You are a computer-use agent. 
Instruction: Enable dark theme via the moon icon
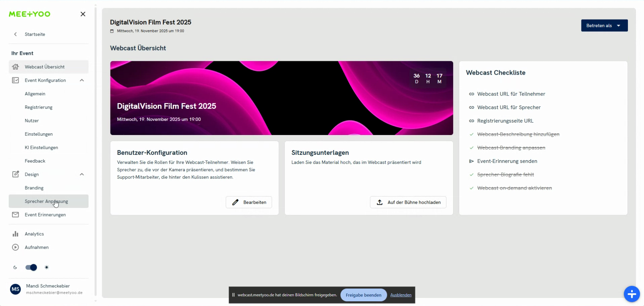coord(15,267)
